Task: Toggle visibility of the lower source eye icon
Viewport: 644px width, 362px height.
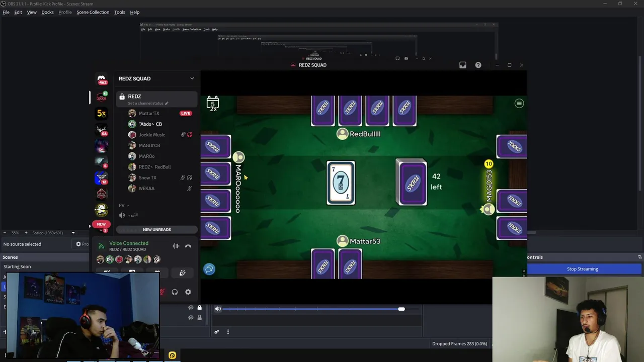Action: 191,318
